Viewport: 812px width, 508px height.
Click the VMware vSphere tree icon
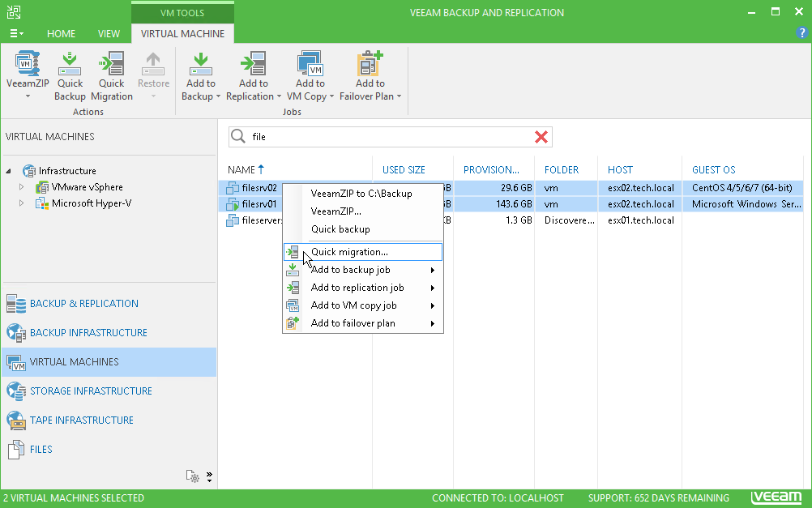[42, 187]
